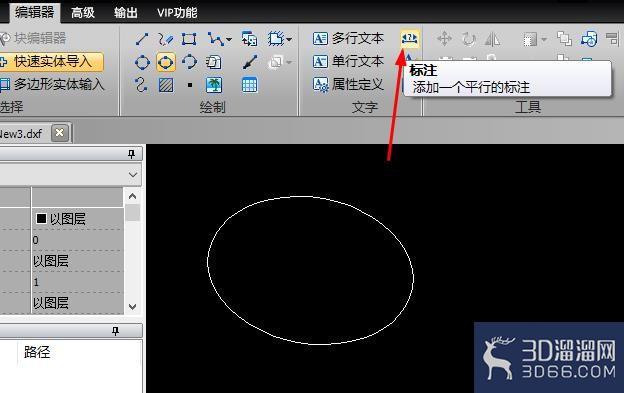Click Quick Entity Import (快速实体导入)
Image resolution: width=624 pixels, height=393 pixels.
coord(52,62)
